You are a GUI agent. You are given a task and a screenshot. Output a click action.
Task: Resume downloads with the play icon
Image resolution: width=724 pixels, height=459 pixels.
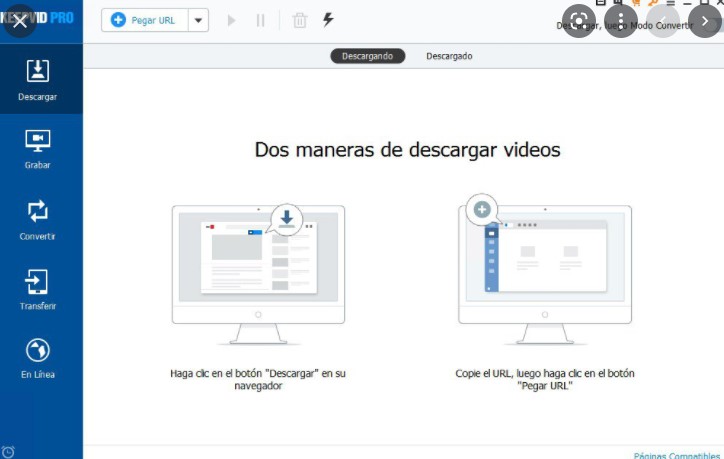click(231, 20)
